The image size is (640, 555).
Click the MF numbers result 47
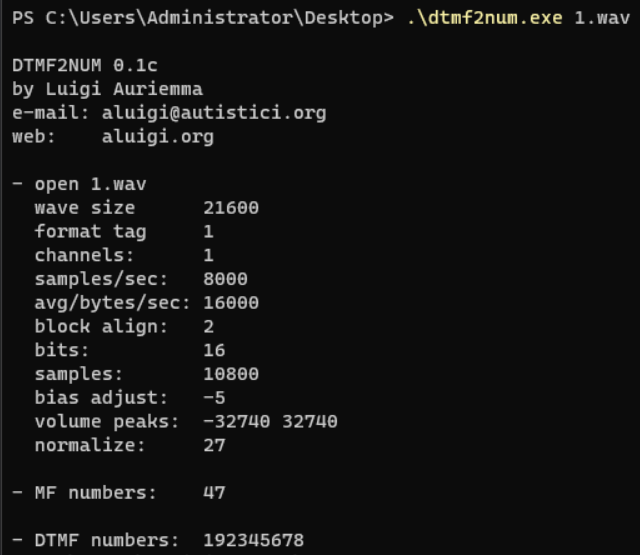[x=214, y=493]
